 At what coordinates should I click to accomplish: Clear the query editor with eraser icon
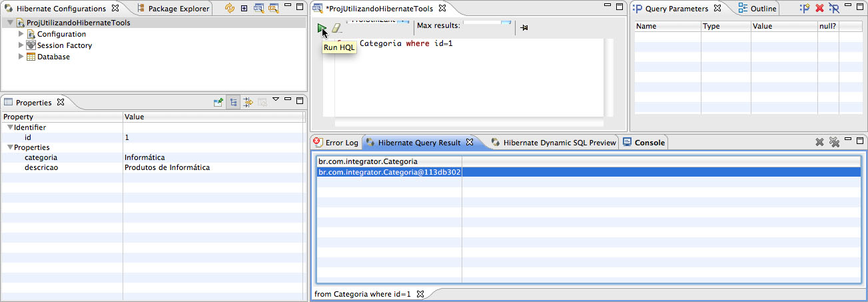point(336,28)
